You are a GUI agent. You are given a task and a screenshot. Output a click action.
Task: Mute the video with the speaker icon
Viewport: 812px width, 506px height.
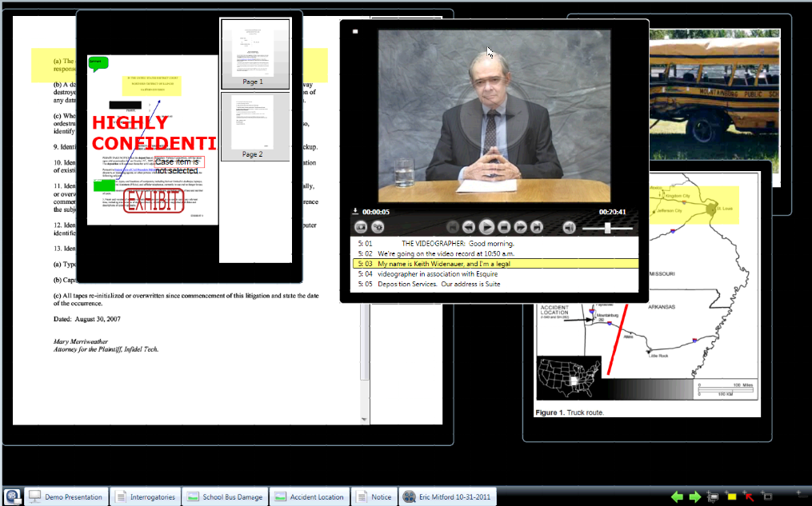point(569,227)
